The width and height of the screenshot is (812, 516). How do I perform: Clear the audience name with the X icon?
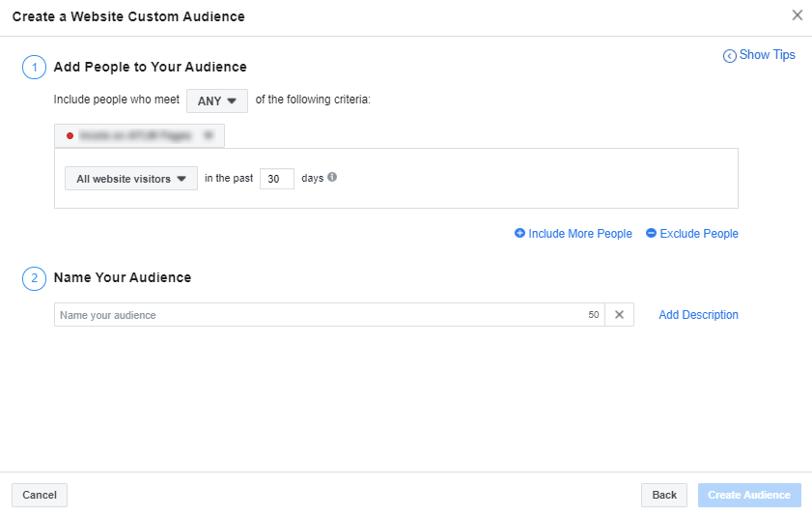tap(620, 315)
